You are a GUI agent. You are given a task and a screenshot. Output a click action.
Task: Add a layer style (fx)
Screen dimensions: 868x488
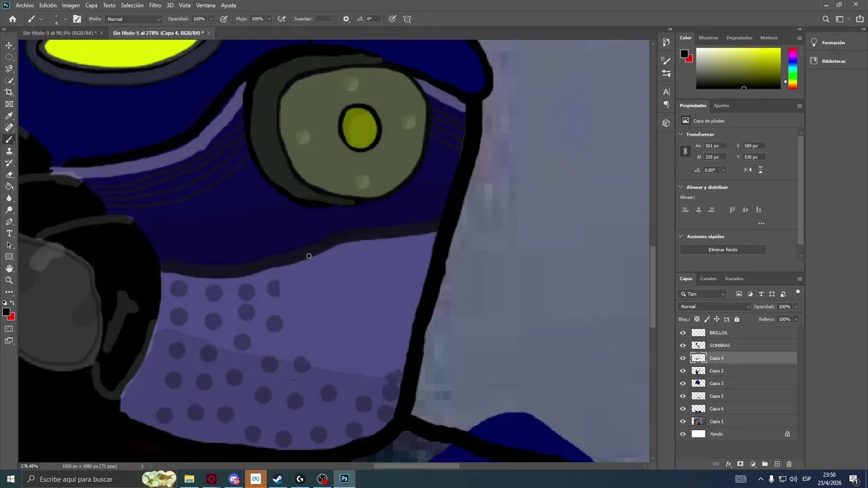(728, 464)
